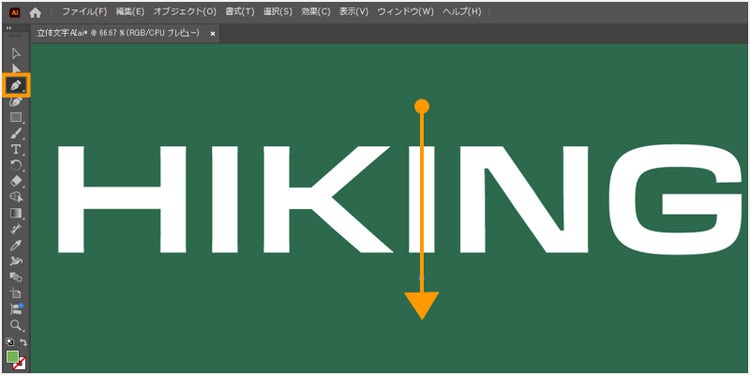750x375 pixels.
Task: Open the 効果(C) menu
Action: pos(316,12)
